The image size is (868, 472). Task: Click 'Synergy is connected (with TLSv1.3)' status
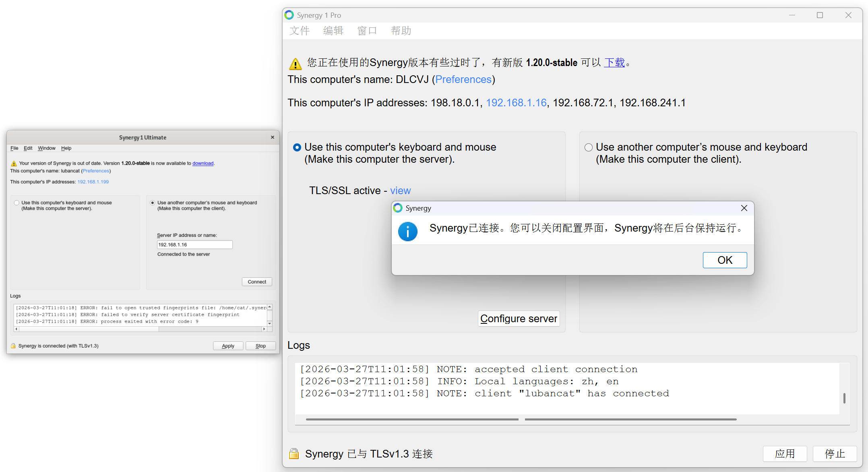pyautogui.click(x=58, y=346)
